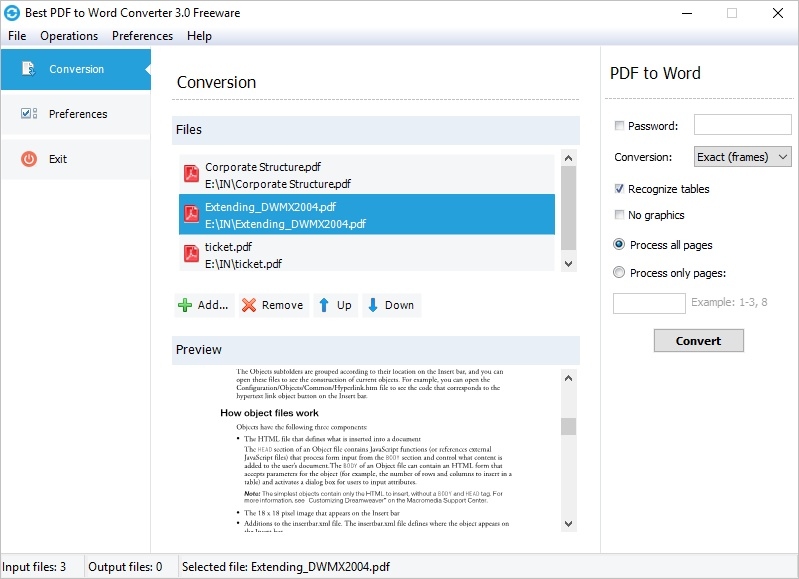Open the File menu
799x579 pixels.
tap(17, 36)
